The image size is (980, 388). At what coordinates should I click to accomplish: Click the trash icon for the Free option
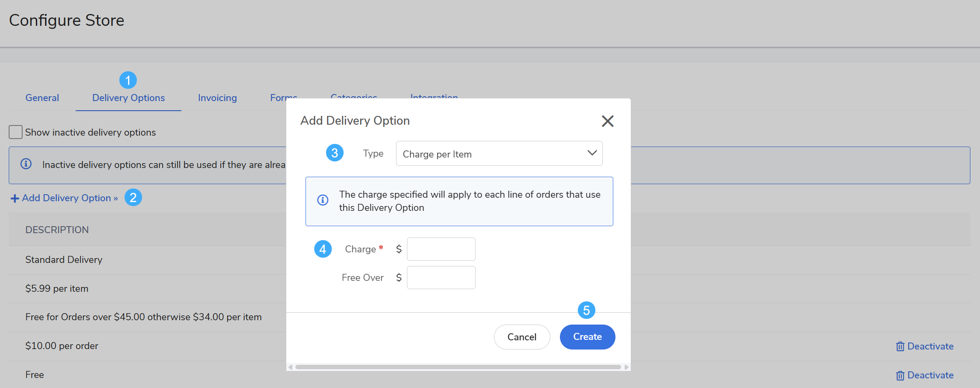[x=900, y=375]
